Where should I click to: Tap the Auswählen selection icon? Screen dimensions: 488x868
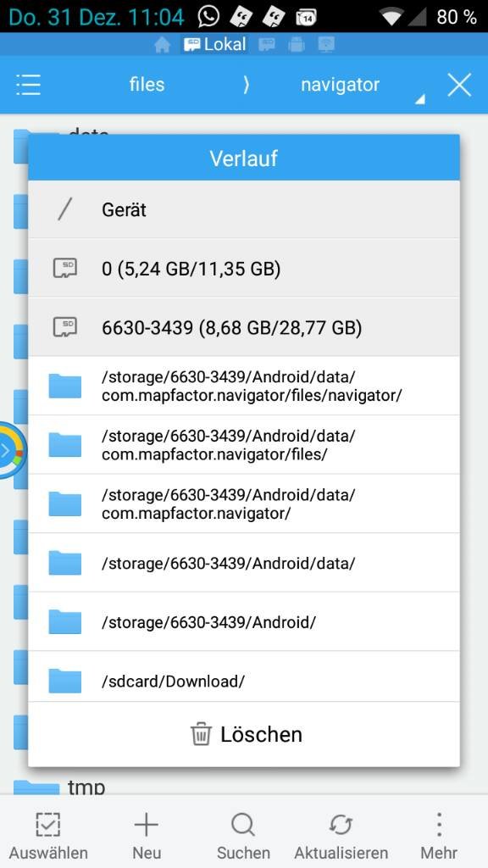48,825
